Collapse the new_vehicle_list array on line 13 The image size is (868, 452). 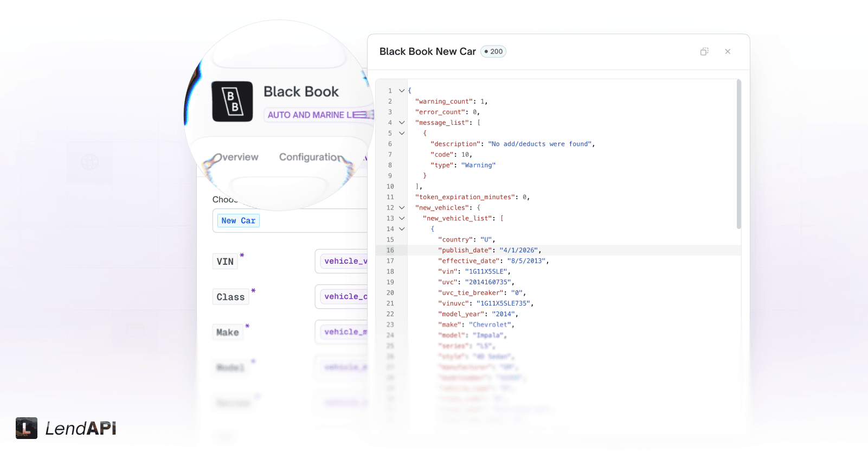coord(402,218)
